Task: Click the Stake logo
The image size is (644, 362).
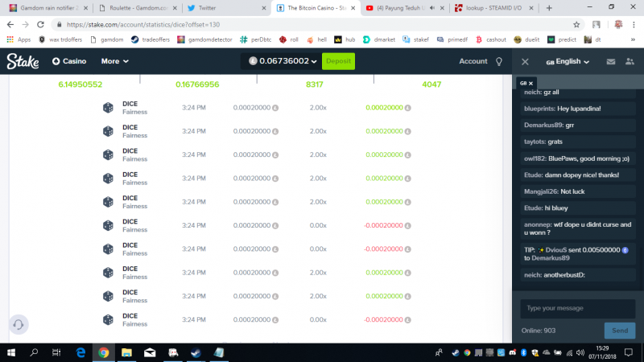Action: coord(23,61)
